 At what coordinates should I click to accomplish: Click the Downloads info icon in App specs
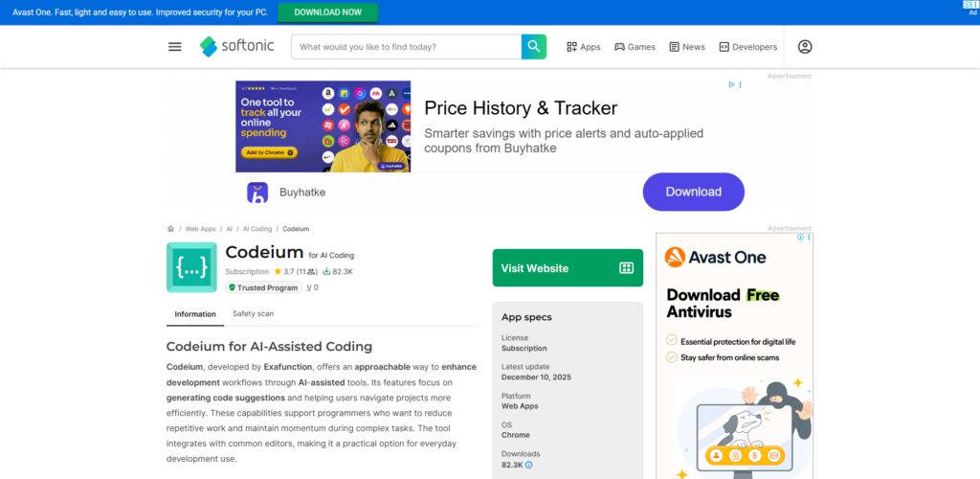pos(528,465)
